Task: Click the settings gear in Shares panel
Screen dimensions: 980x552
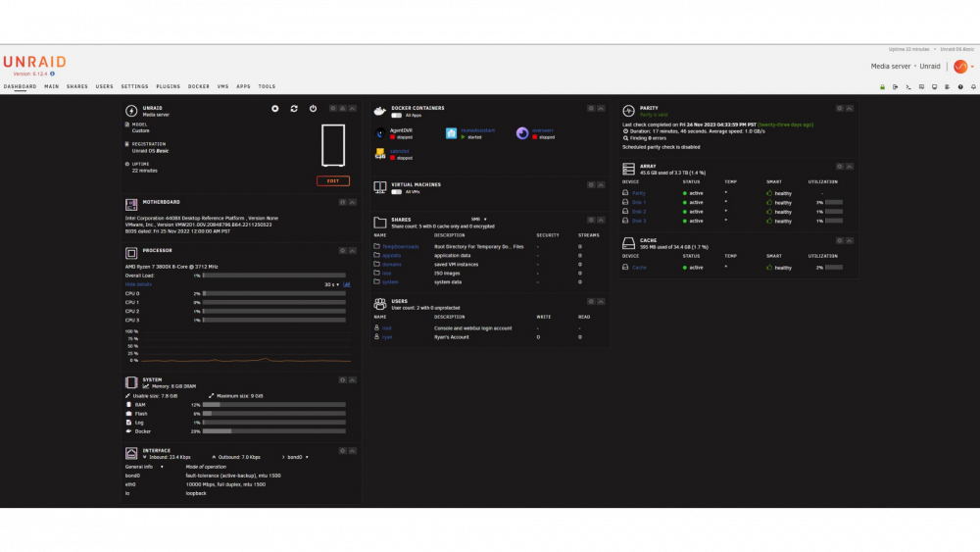Action: point(591,220)
